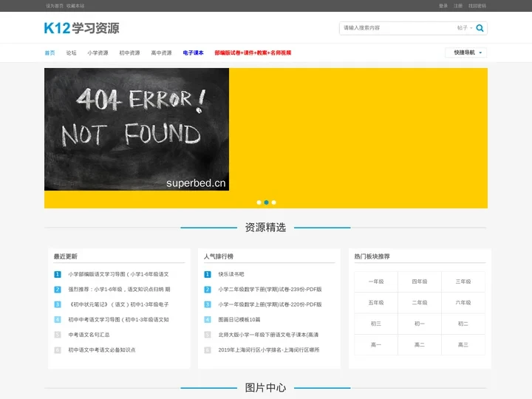
Task: Click rank 2 badge beside 强烈推荐
Action: [x=58, y=290]
